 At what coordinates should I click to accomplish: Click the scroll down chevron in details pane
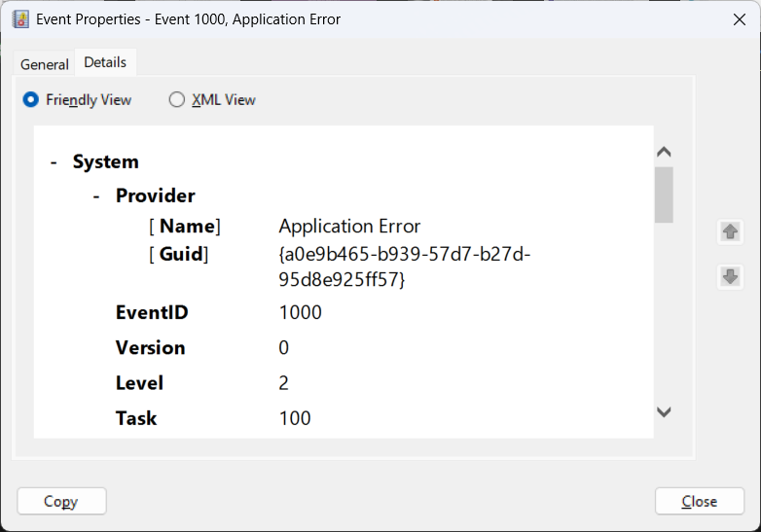664,412
